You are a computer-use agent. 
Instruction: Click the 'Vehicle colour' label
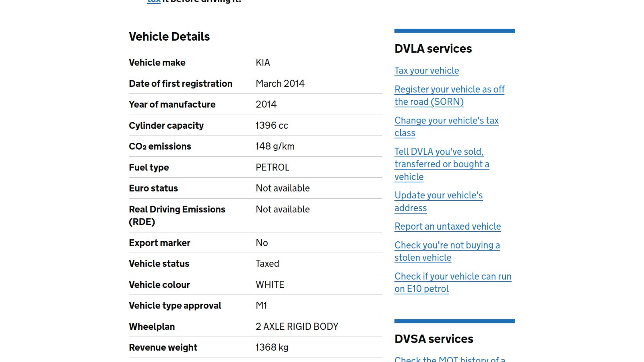pos(159,285)
